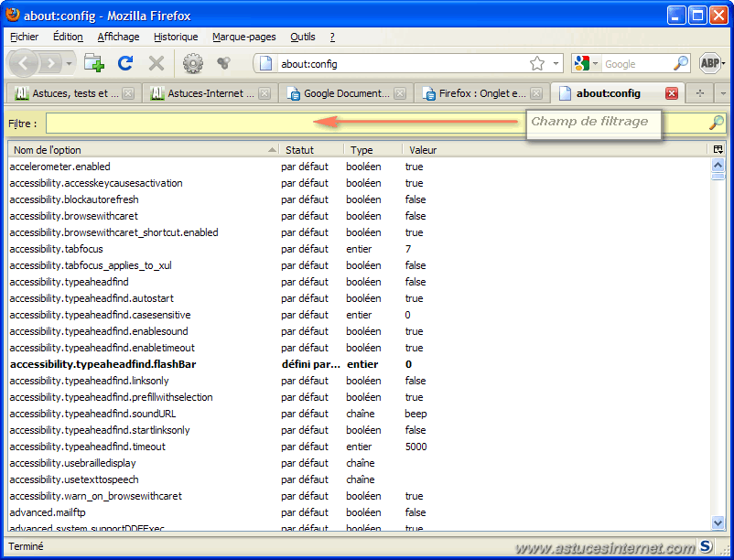Select accessibility.blockautorefresh row
Image resolution: width=734 pixels, height=560 pixels.
[x=360, y=199]
